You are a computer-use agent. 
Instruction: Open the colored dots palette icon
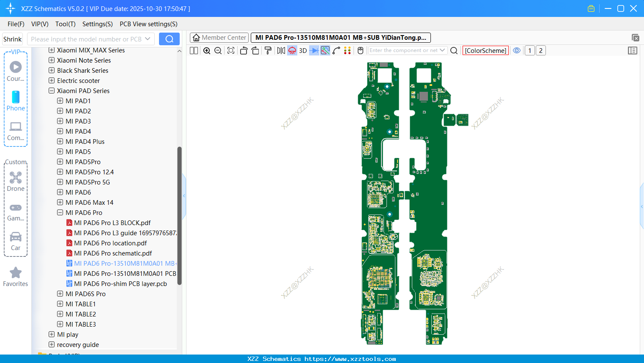point(347,50)
